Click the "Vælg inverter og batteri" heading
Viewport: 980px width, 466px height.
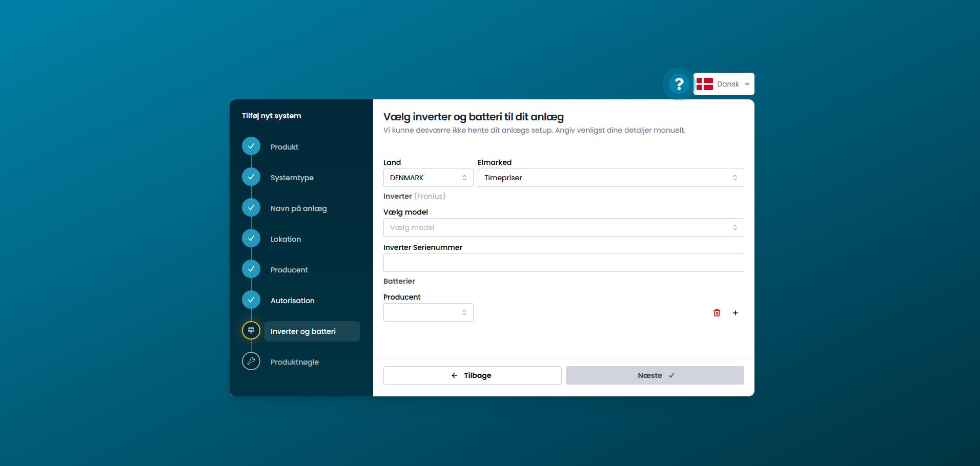(x=474, y=117)
